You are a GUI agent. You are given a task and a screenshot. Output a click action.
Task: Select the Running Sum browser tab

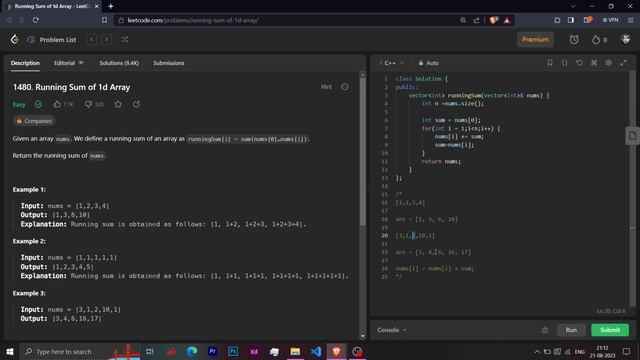click(x=52, y=6)
